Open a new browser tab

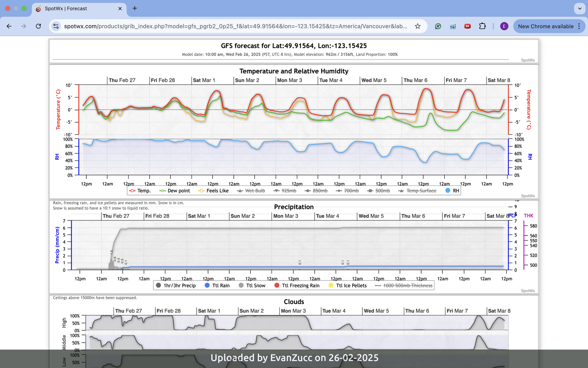click(135, 8)
